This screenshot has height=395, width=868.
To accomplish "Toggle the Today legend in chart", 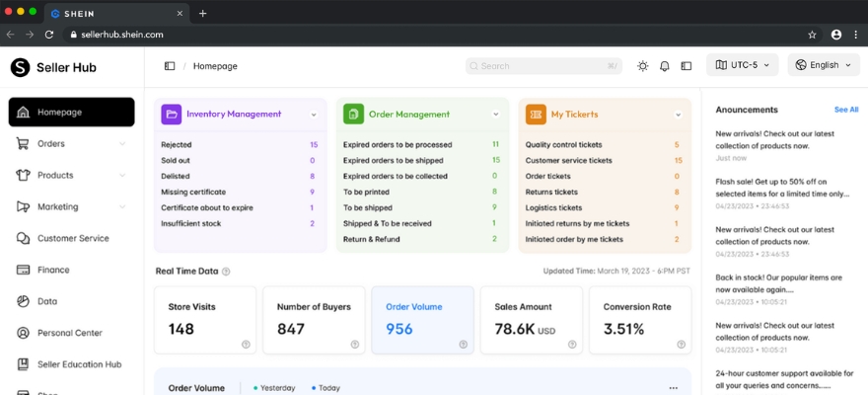I will tap(326, 388).
